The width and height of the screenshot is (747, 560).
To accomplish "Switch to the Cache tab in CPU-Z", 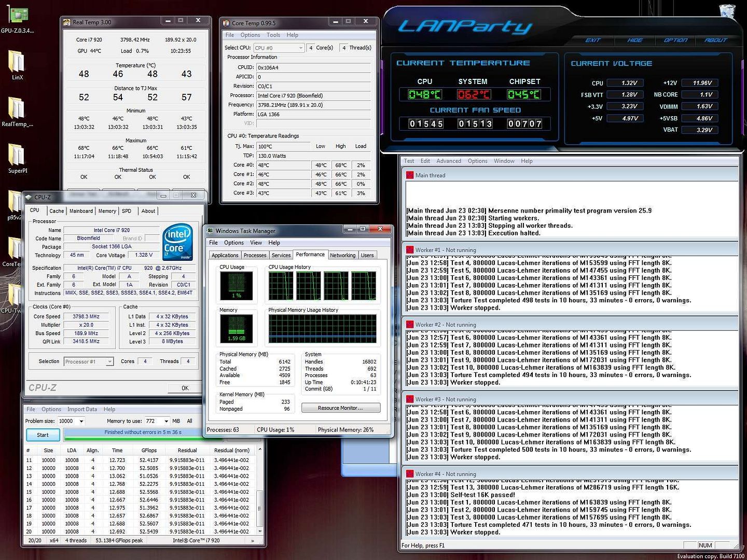I will coord(57,211).
